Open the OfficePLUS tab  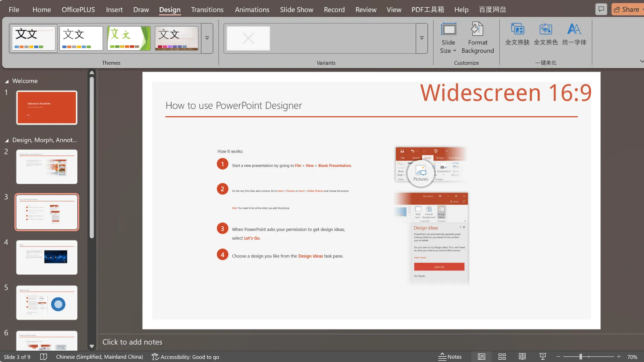(x=78, y=10)
